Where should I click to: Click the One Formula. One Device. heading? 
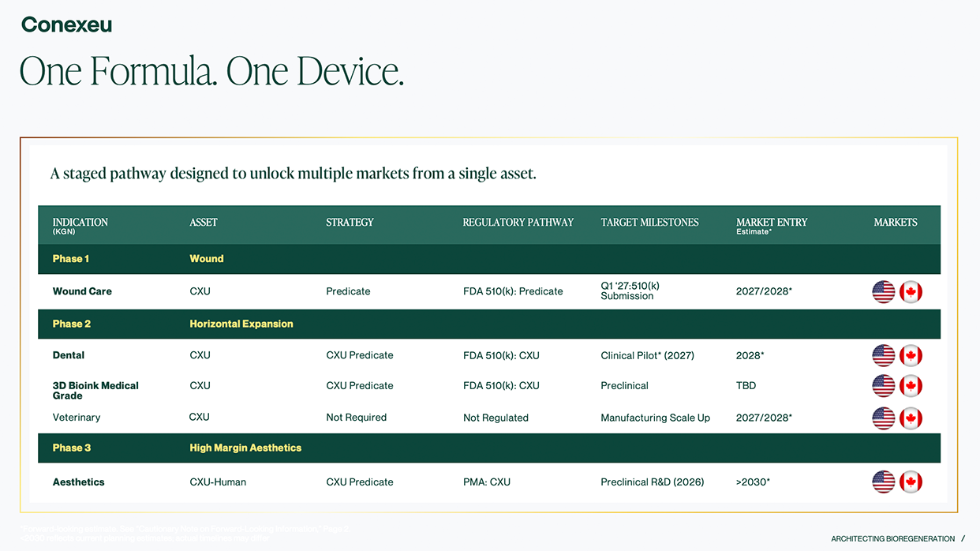coord(211,72)
